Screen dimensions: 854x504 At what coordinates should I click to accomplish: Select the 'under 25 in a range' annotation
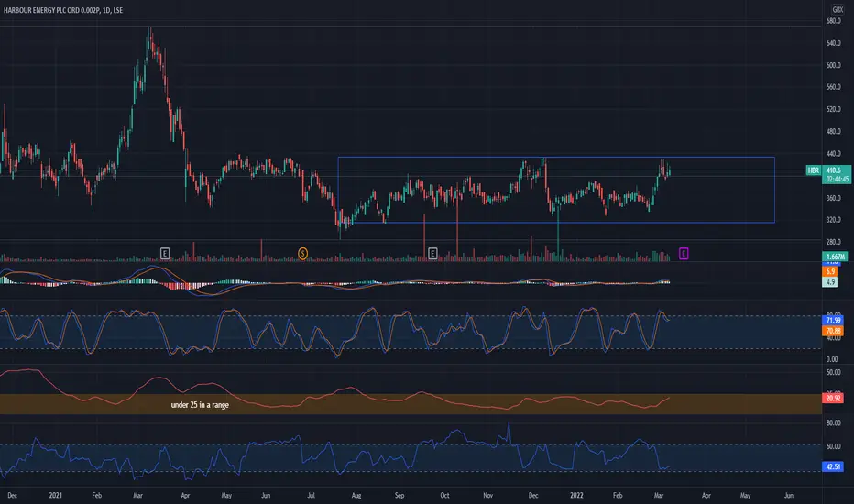tap(200, 405)
